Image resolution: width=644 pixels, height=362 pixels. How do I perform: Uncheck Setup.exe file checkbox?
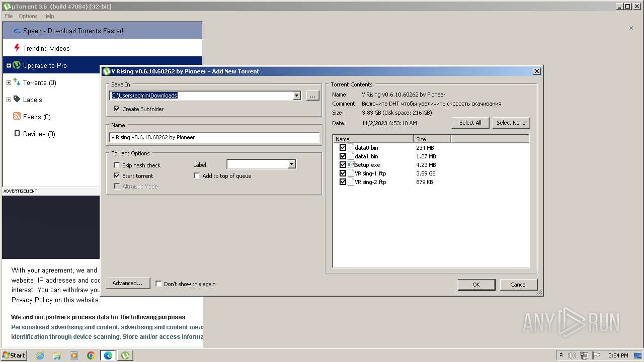point(343,165)
